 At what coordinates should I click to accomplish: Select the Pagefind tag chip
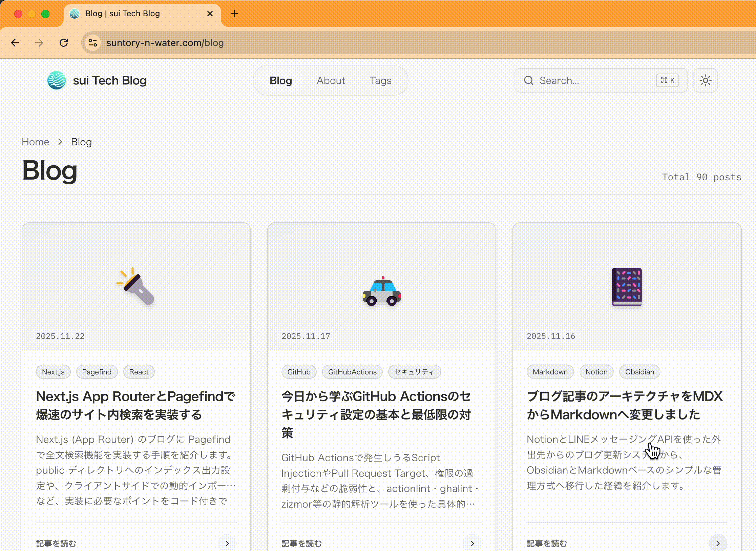coord(97,372)
